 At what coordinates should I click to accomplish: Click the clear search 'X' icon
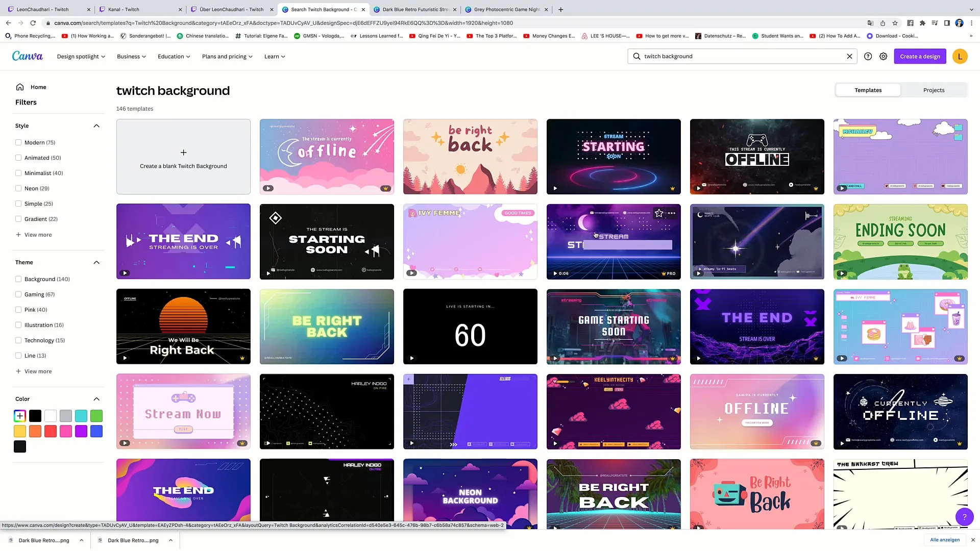tap(849, 56)
